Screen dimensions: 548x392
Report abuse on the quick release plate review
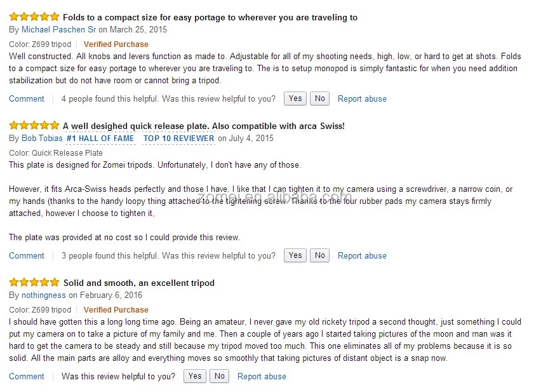pos(362,255)
